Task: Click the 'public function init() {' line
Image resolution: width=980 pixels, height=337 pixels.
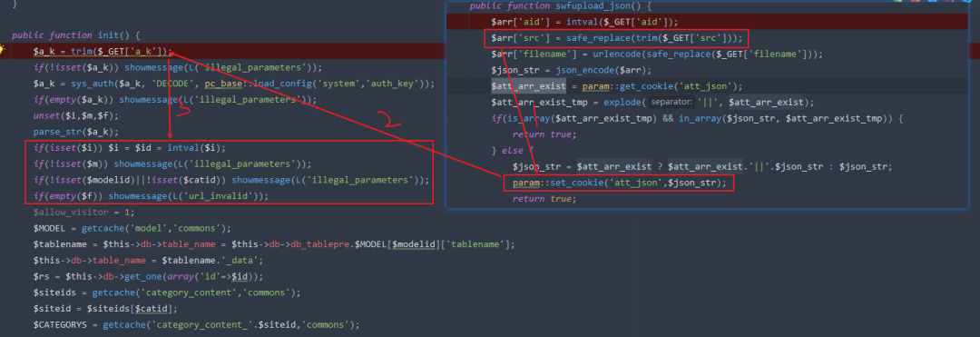Action: (x=75, y=35)
